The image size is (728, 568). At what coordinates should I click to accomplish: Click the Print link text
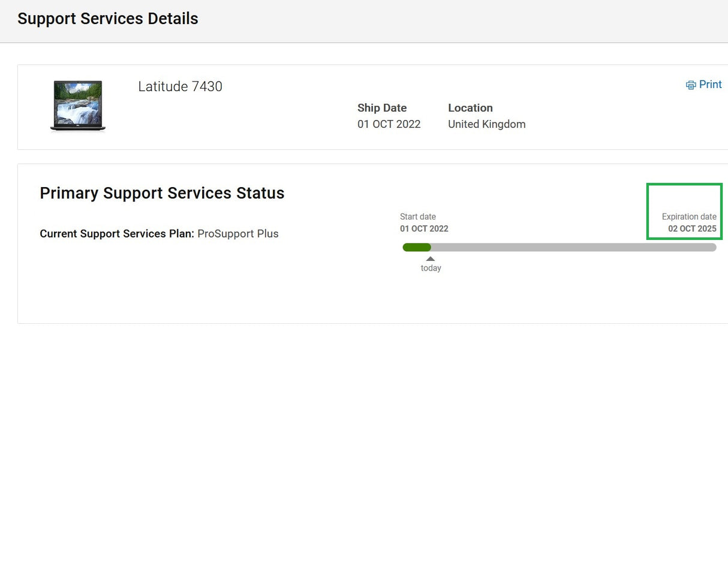point(710,85)
